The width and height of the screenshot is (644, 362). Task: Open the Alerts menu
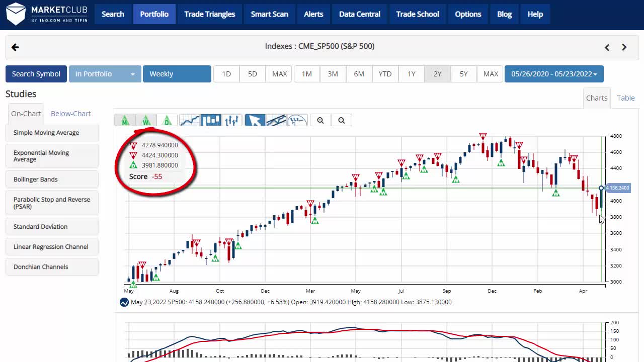313,14
